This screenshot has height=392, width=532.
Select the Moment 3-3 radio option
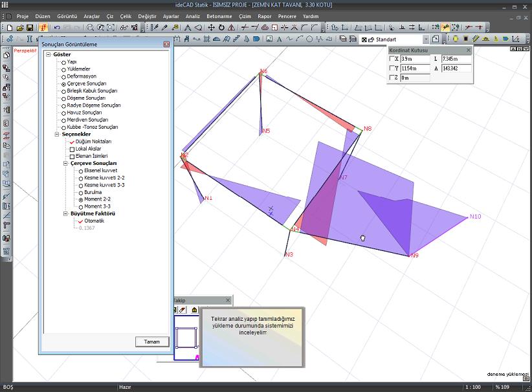click(x=81, y=207)
